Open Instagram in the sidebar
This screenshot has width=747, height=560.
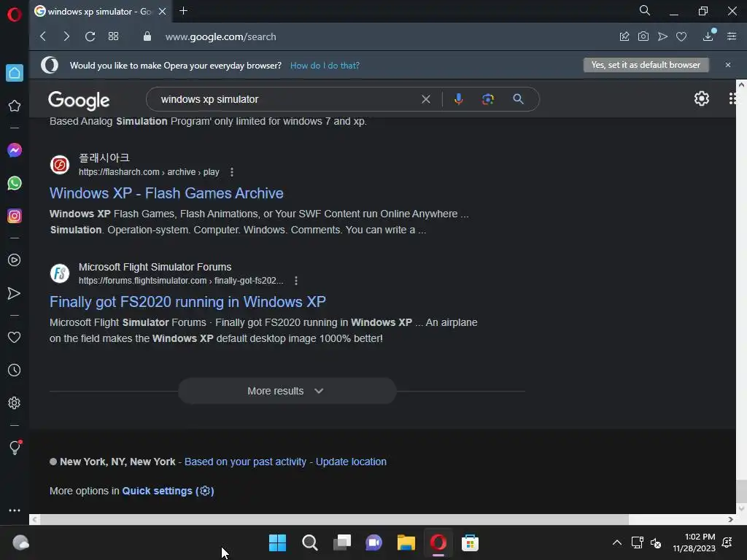tap(15, 216)
